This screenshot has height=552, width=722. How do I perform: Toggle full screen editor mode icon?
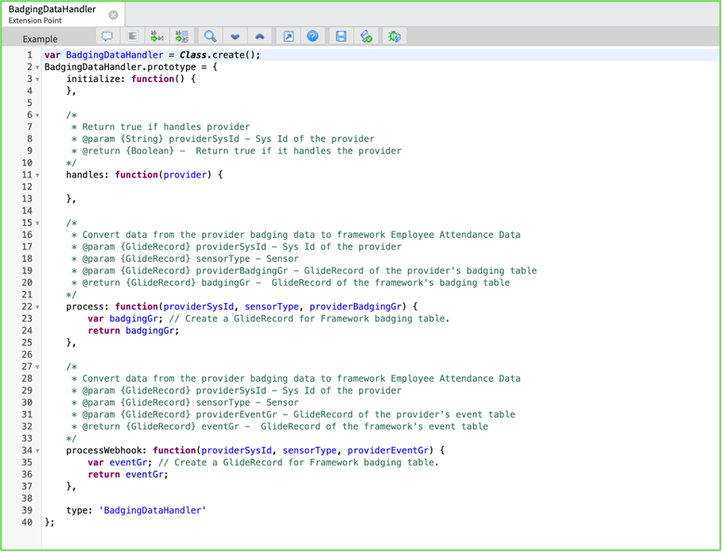click(289, 36)
